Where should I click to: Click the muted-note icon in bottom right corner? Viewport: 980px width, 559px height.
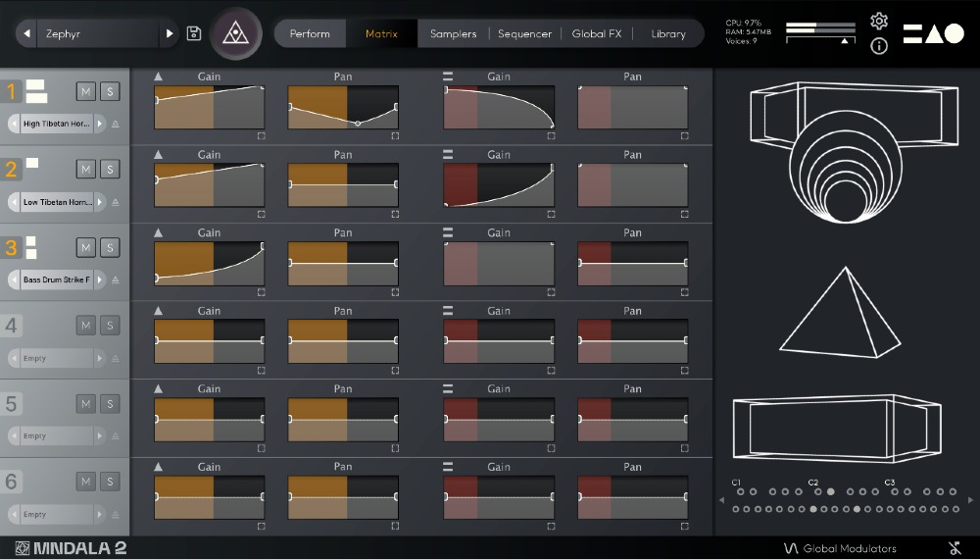pos(954,548)
